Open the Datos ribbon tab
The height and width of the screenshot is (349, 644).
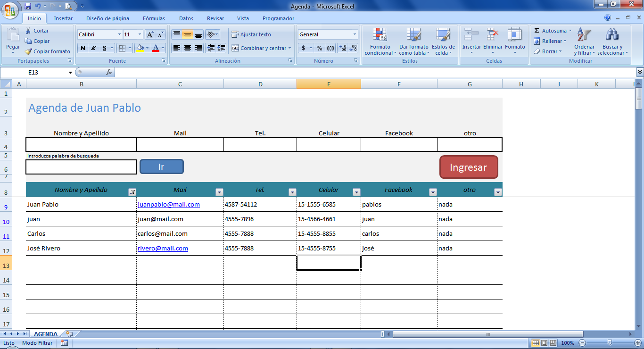(x=186, y=18)
